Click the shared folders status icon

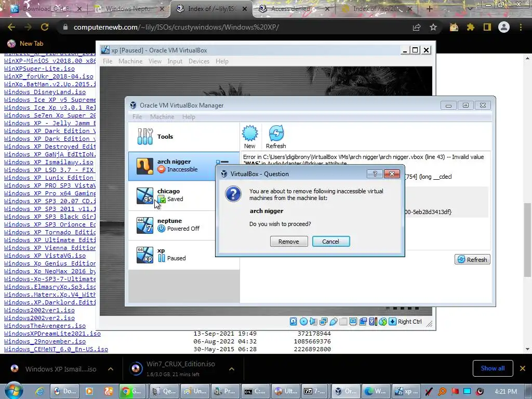[x=343, y=321]
